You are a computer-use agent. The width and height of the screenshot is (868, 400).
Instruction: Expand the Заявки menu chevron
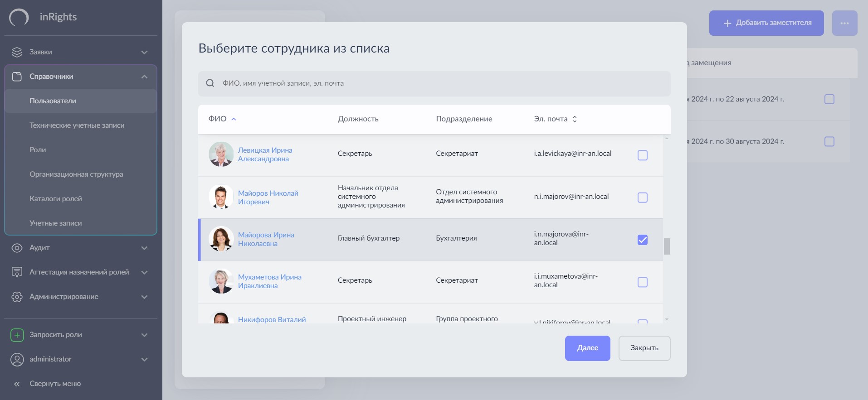pyautogui.click(x=144, y=52)
